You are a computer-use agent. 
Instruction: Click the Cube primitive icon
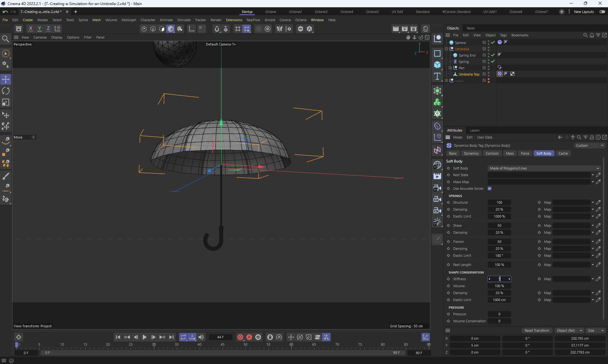point(437,65)
